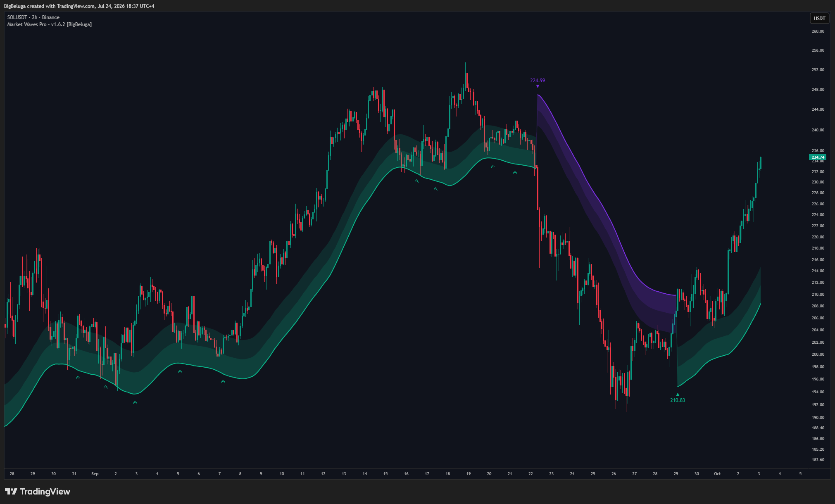This screenshot has width=835, height=504.
Task: Click the USDT currency button
Action: (x=819, y=18)
